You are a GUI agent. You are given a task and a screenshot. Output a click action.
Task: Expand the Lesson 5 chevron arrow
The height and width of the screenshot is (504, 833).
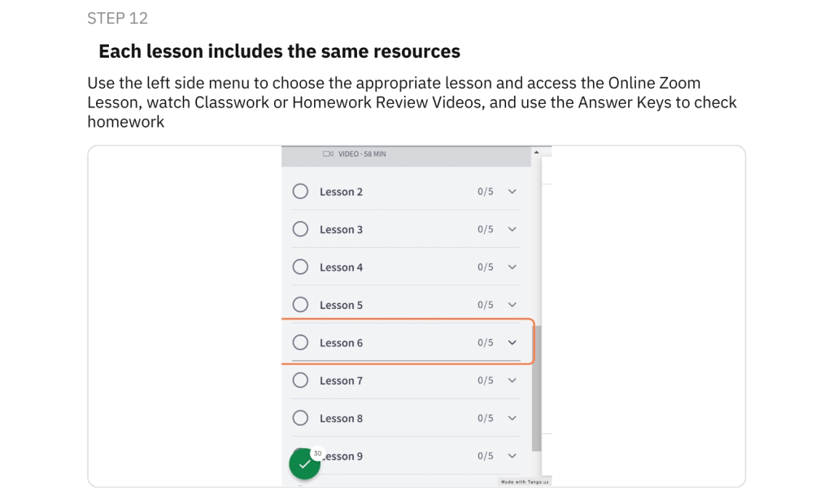pyautogui.click(x=512, y=305)
